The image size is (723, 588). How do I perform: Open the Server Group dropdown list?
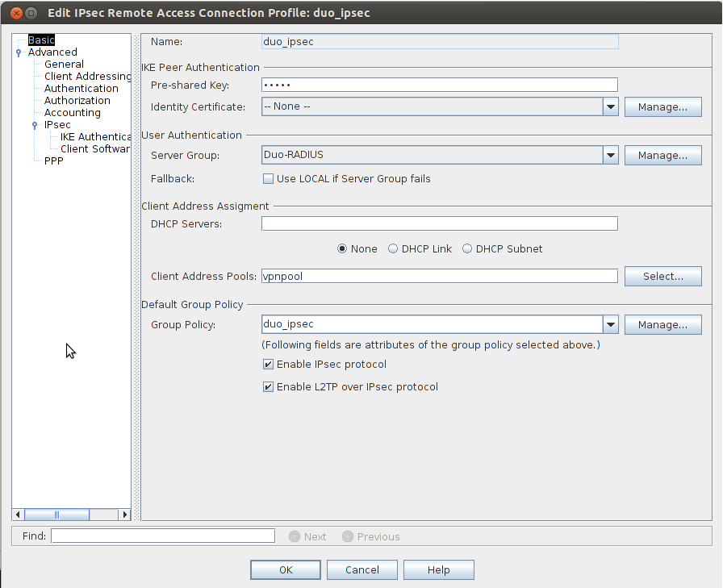pyautogui.click(x=611, y=155)
